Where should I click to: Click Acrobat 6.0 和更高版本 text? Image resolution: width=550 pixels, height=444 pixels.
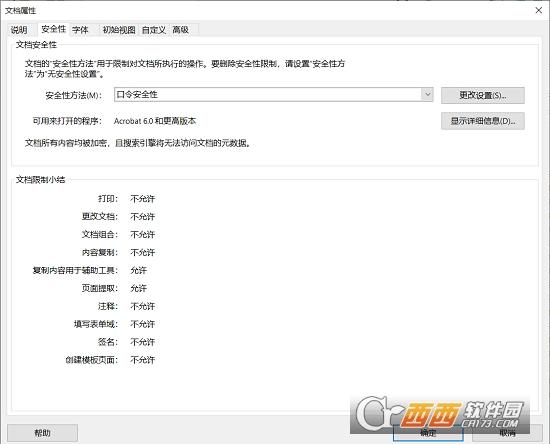(155, 121)
